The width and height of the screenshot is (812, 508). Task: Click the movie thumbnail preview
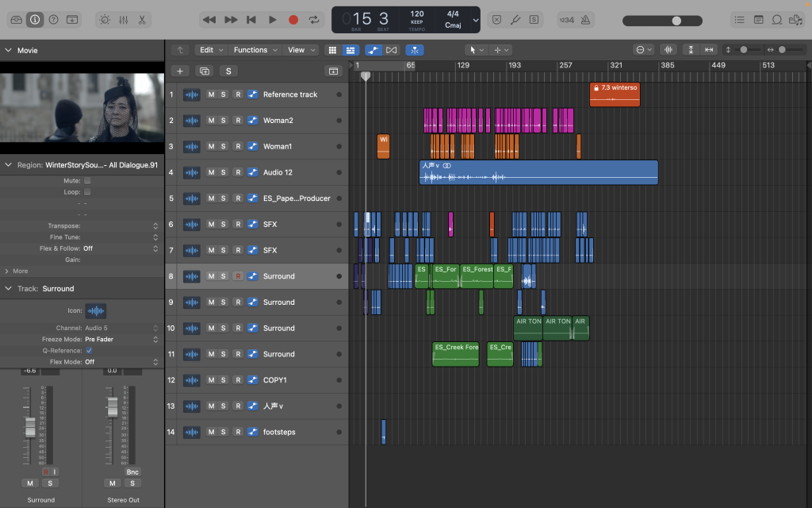pyautogui.click(x=82, y=107)
